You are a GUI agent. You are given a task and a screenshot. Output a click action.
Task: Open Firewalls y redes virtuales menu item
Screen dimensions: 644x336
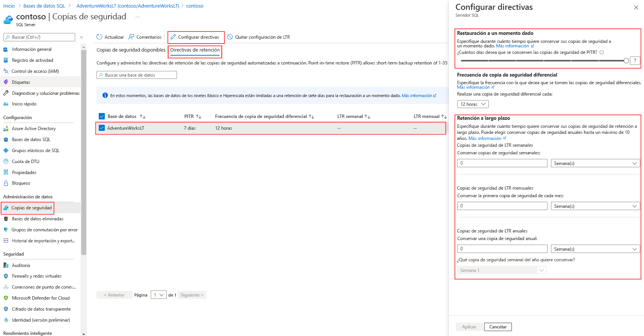36,276
